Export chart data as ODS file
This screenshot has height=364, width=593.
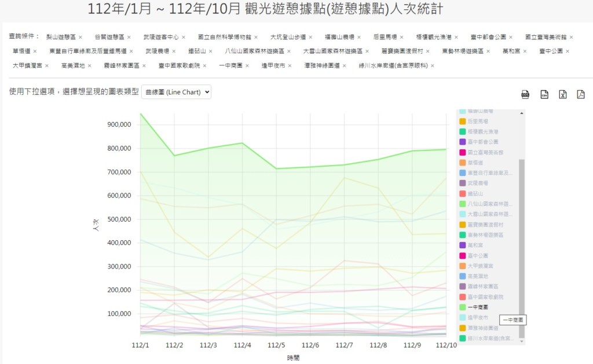pos(525,94)
